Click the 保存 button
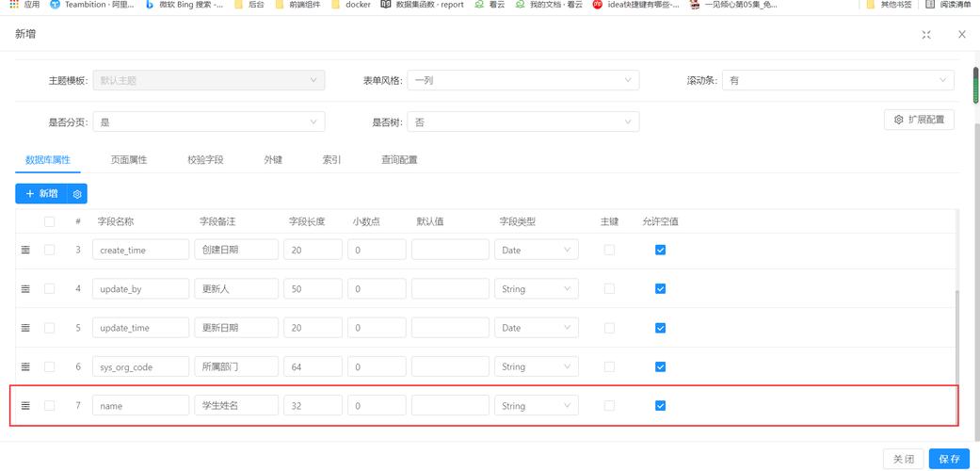980x471 pixels. tap(949, 459)
